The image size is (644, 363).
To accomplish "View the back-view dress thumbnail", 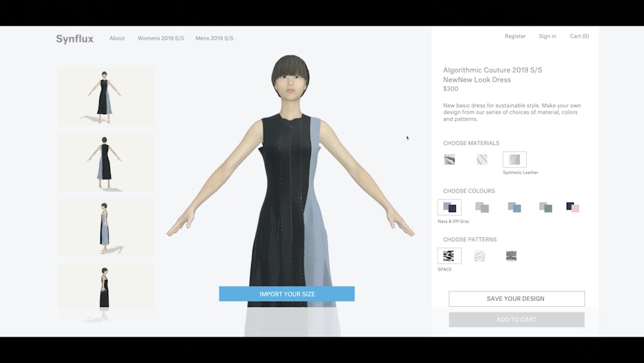I will pyautogui.click(x=106, y=162).
